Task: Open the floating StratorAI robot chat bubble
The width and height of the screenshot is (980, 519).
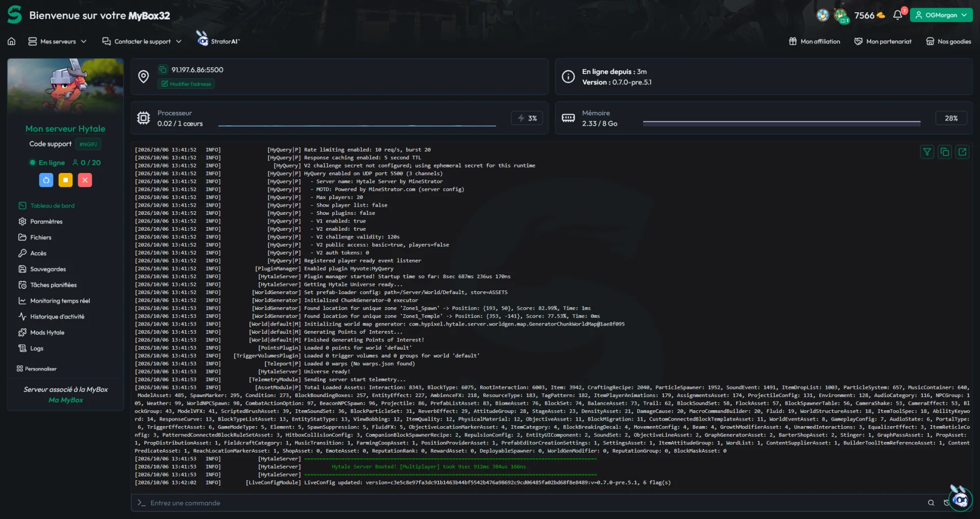Action: [960, 498]
